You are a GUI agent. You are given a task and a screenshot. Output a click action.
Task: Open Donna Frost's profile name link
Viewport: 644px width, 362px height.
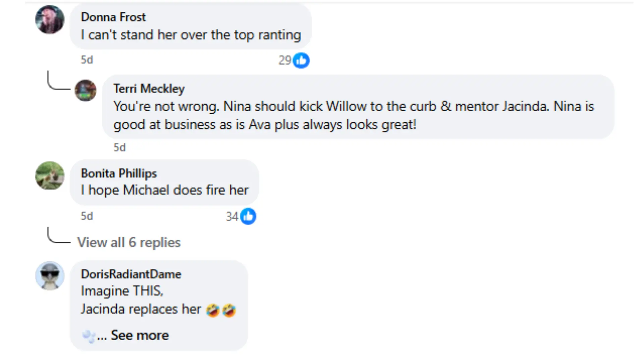coord(113,17)
